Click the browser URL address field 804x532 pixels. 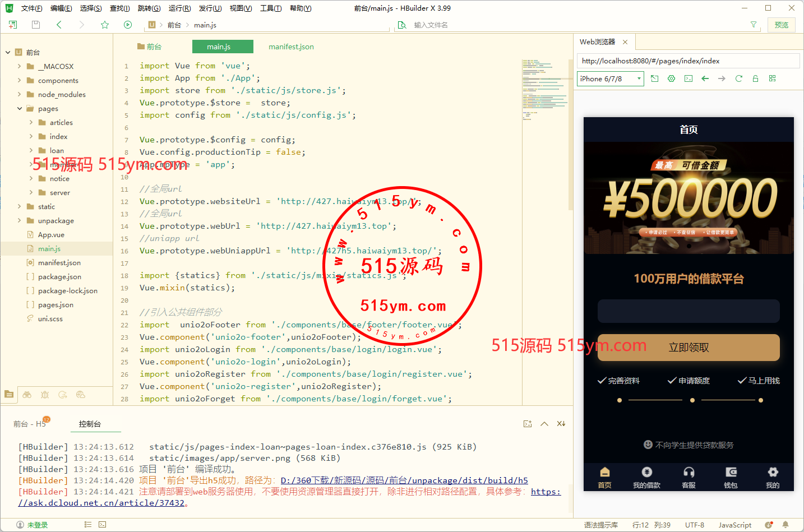688,61
